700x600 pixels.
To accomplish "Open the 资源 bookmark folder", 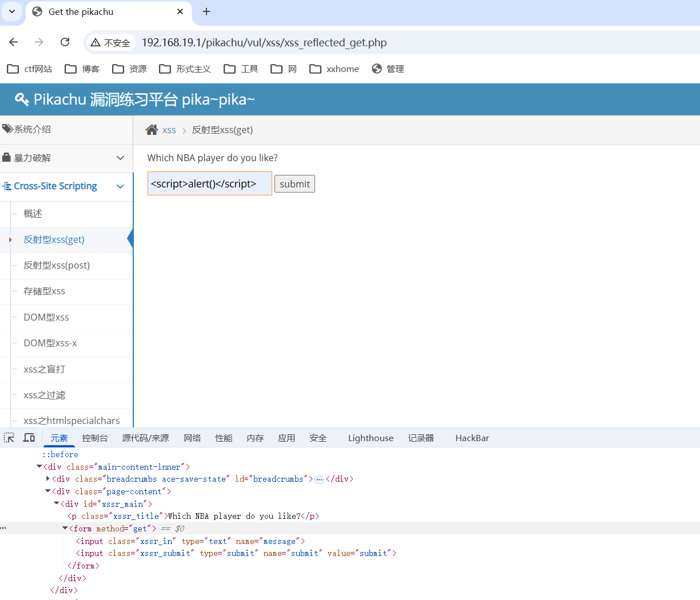I will pos(130,69).
